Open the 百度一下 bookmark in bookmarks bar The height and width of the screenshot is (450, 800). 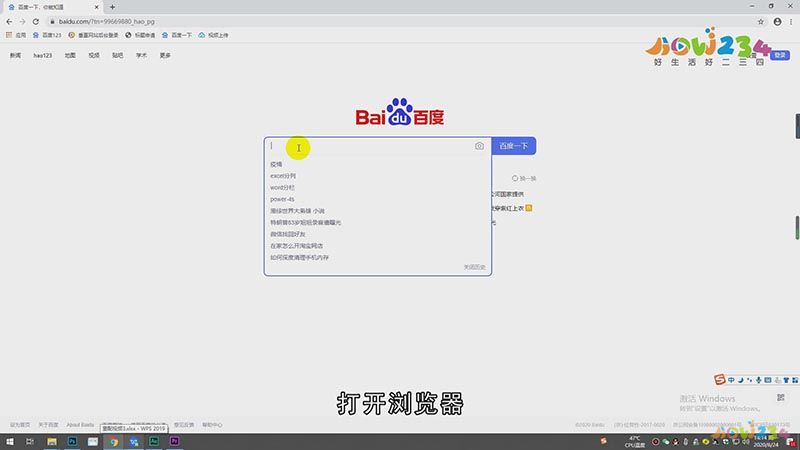click(177, 35)
